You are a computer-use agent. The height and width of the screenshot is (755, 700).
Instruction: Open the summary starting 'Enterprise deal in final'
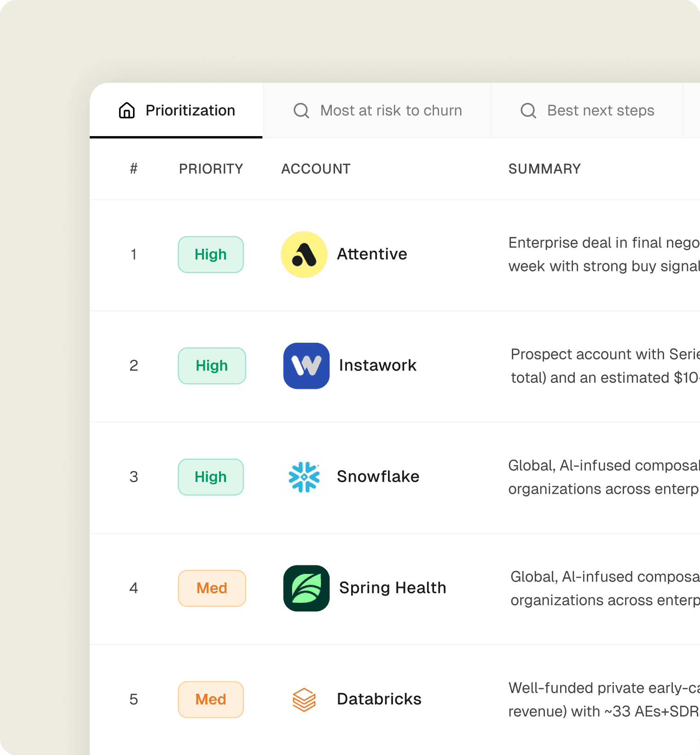click(x=604, y=254)
